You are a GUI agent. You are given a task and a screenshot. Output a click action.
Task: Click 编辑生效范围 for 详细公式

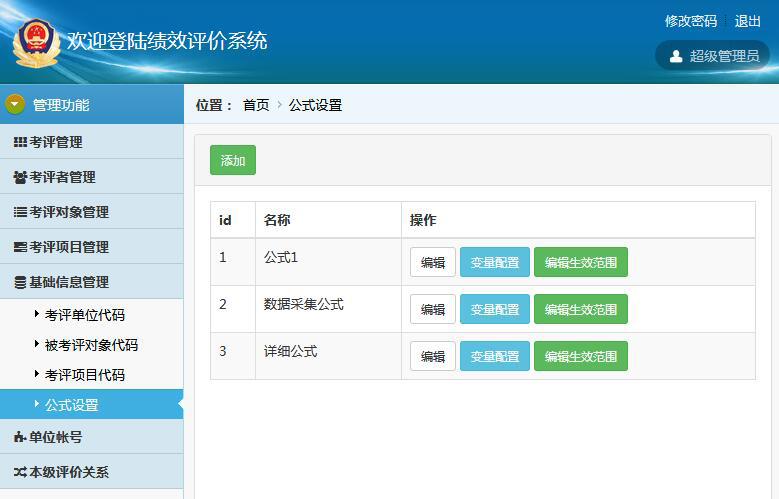[580, 357]
